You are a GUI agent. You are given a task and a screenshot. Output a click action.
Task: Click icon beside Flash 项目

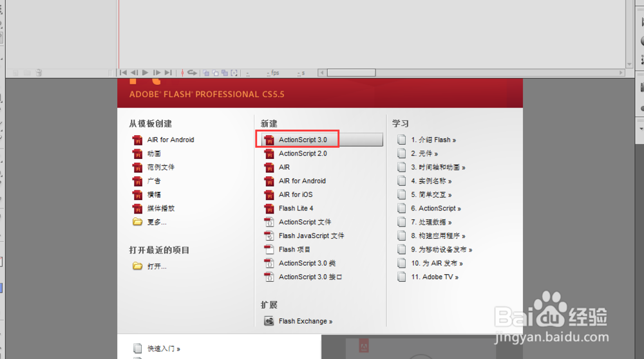pyautogui.click(x=269, y=250)
